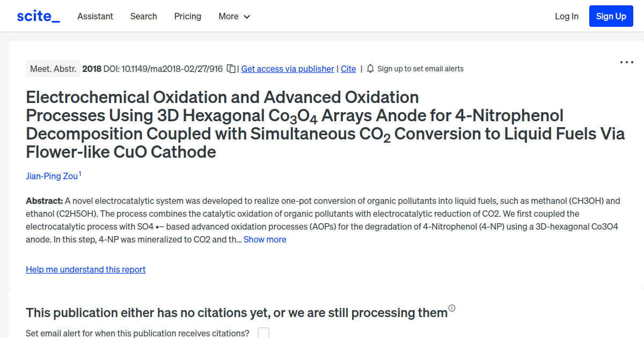Open the three-dot options menu

click(626, 62)
